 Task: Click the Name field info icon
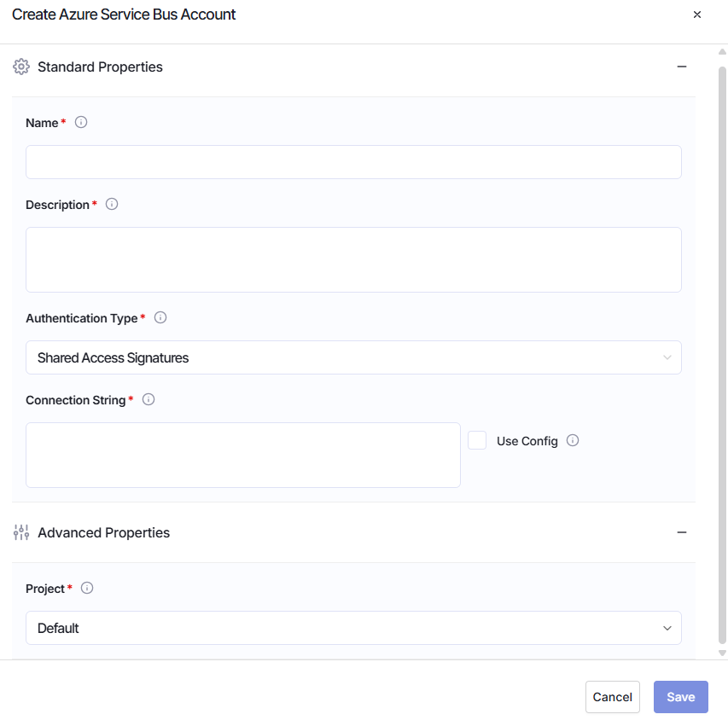81,122
